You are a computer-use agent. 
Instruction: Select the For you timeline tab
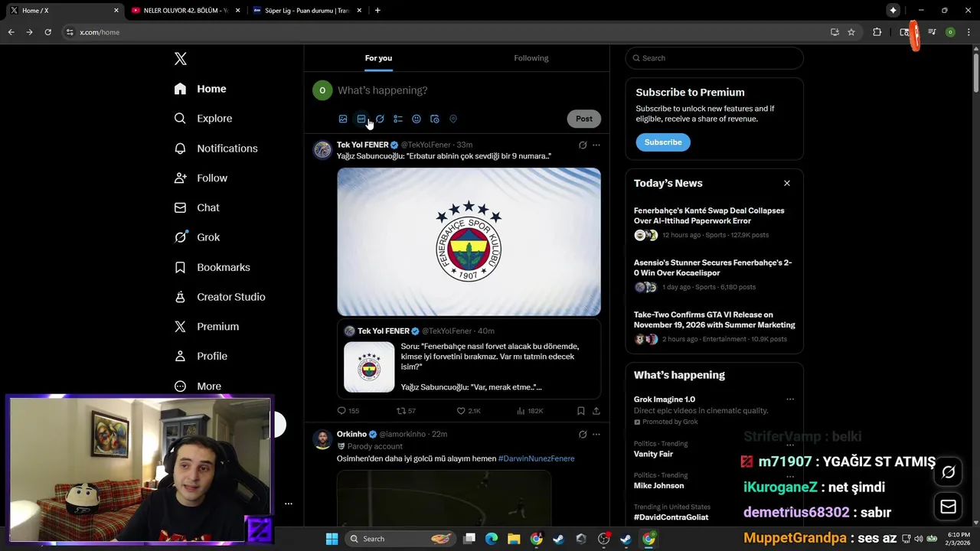[378, 58]
